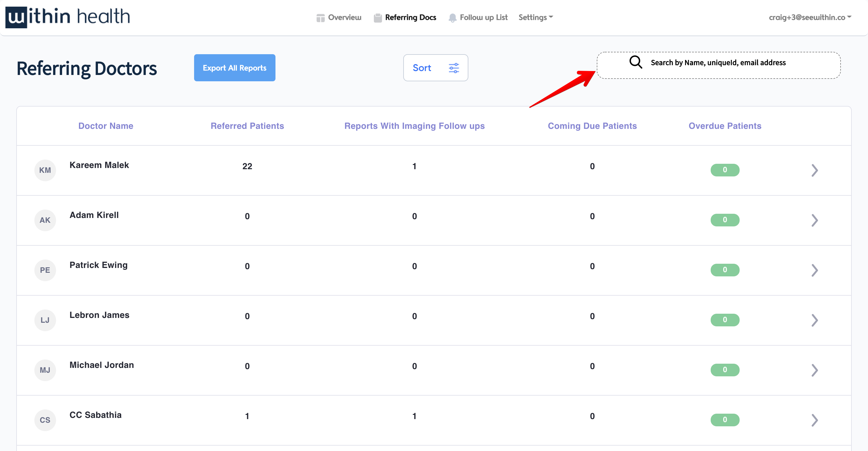
Task: Open Adam Kirell row chevron
Action: [814, 220]
